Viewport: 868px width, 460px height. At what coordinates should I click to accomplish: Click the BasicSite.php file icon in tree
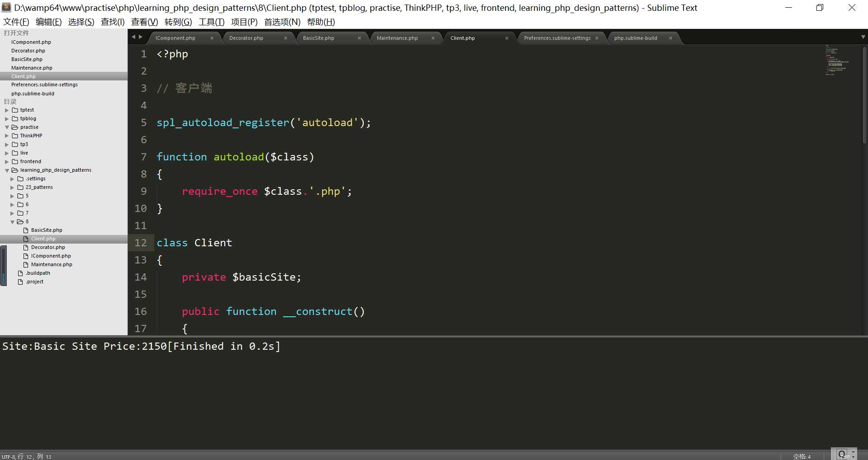pos(26,230)
